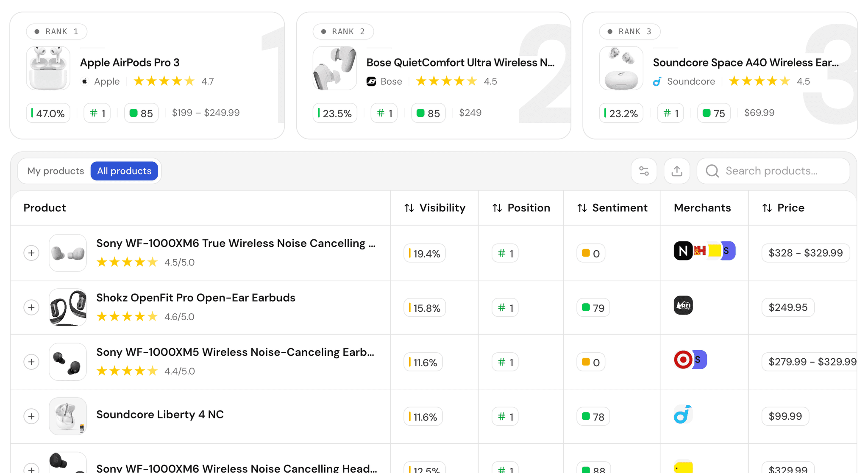The width and height of the screenshot is (868, 473).
Task: Open Shokz OpenFit Pro Open-Ear Earbuds name
Action: (x=196, y=298)
